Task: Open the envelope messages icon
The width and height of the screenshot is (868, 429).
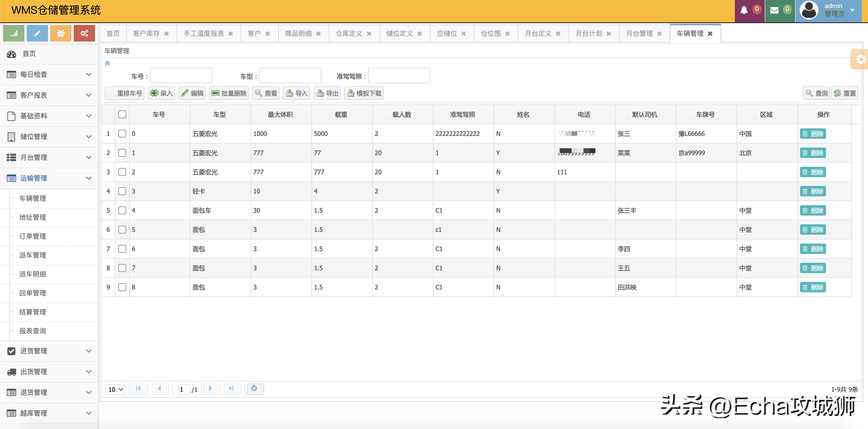Action: pos(774,10)
